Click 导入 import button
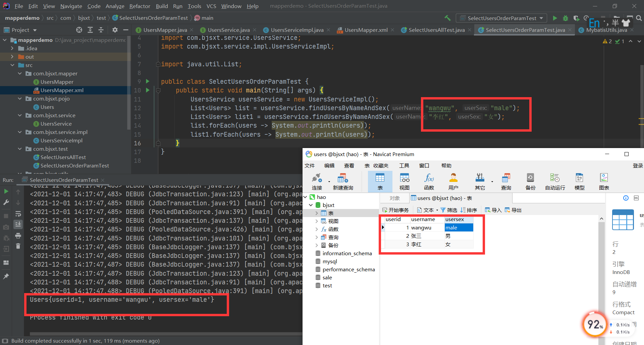644x345 pixels. click(493, 210)
